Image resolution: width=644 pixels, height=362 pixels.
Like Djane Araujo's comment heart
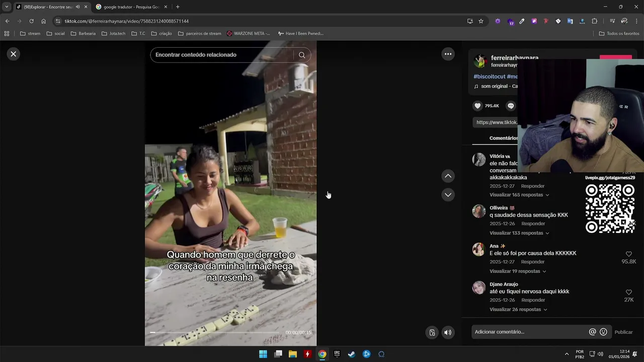[x=628, y=292]
